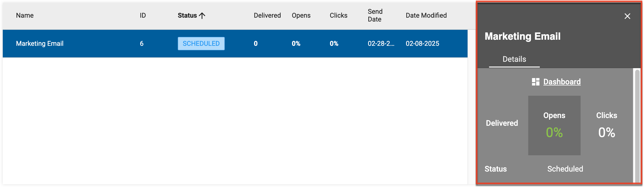Image resolution: width=644 pixels, height=187 pixels.
Task: Click the SCHEDULED status badge
Action: (201, 44)
